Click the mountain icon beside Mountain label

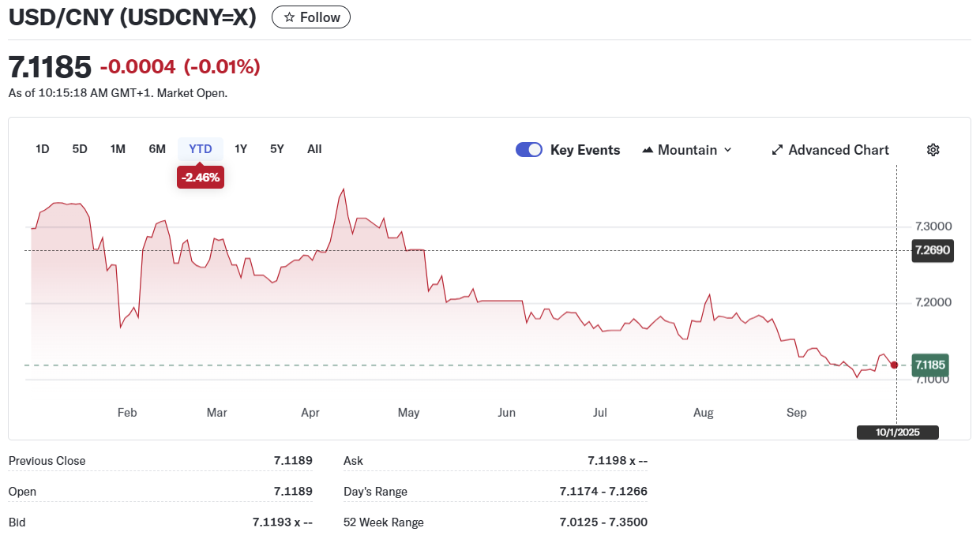pos(648,150)
